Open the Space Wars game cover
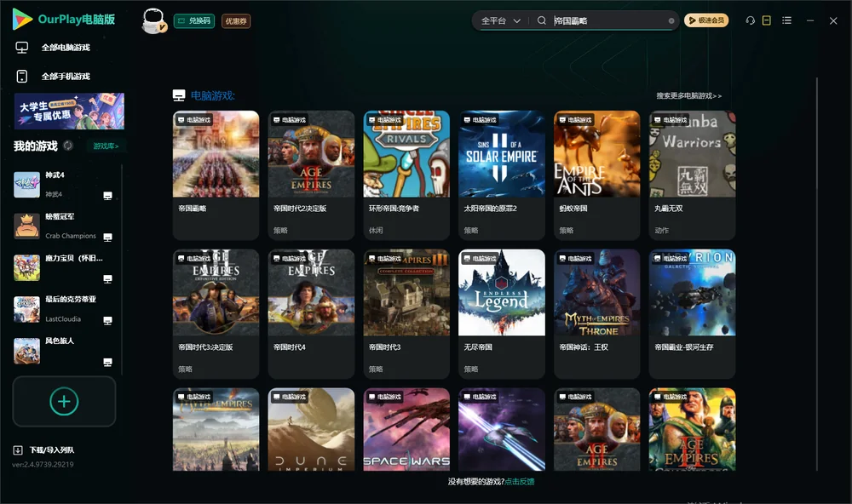This screenshot has height=504, width=852. click(x=406, y=429)
